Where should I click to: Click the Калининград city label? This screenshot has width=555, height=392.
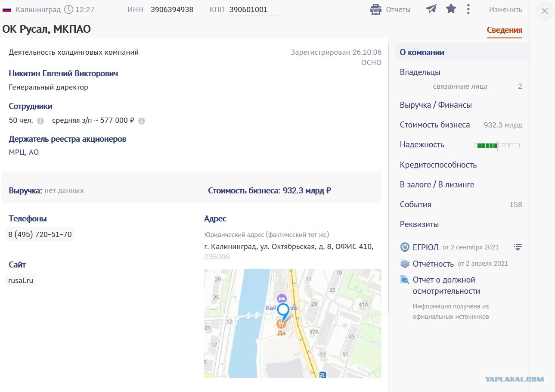pyautogui.click(x=38, y=9)
